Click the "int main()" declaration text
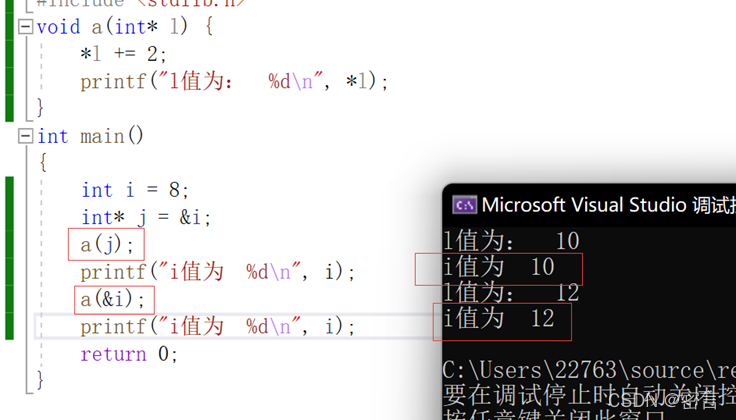This screenshot has width=736, height=420. 90,137
